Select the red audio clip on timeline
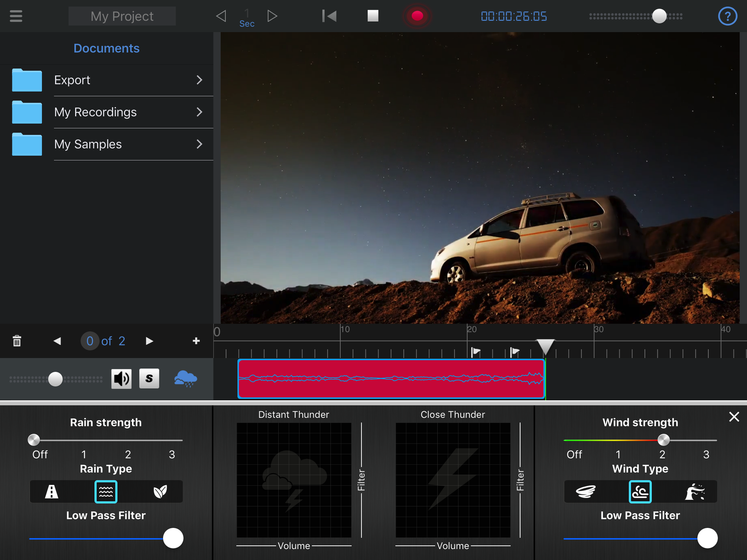747x560 pixels. click(391, 379)
